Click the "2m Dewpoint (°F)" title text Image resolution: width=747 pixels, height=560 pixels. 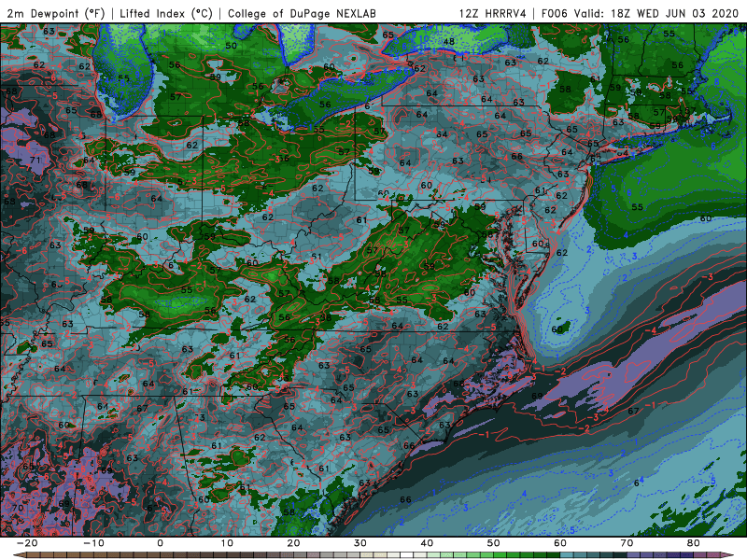tap(56, 14)
